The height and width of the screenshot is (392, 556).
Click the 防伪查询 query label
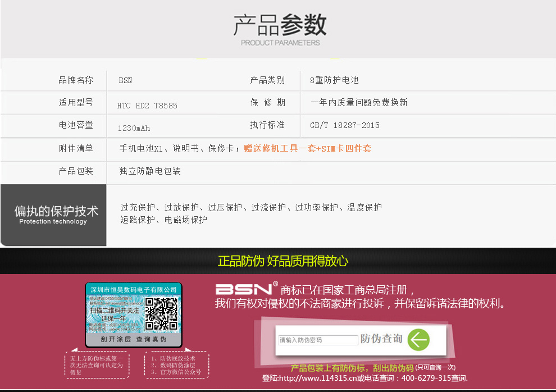point(381,339)
